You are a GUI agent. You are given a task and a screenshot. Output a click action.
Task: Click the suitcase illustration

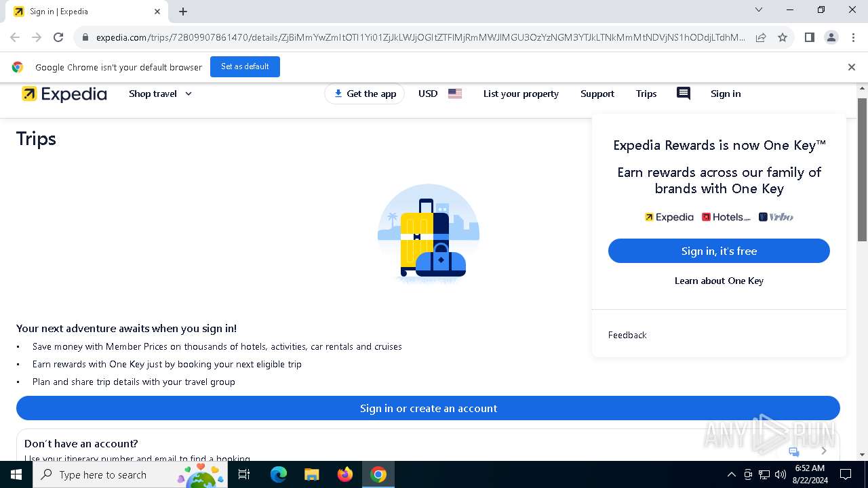[429, 233]
